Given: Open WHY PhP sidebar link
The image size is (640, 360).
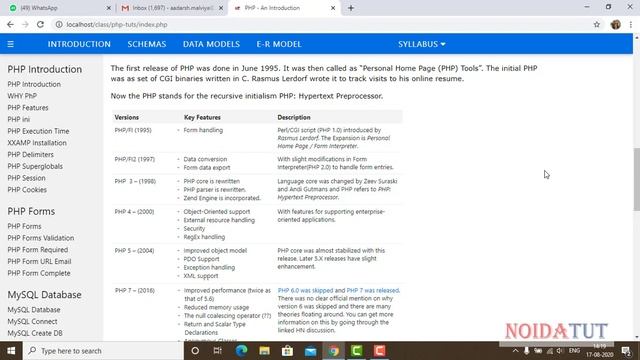Looking at the screenshot, I should click(22, 96).
